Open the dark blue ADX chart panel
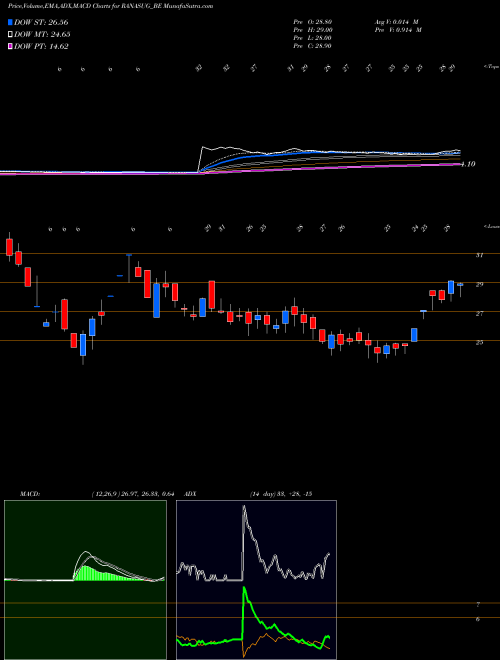 click(256, 580)
